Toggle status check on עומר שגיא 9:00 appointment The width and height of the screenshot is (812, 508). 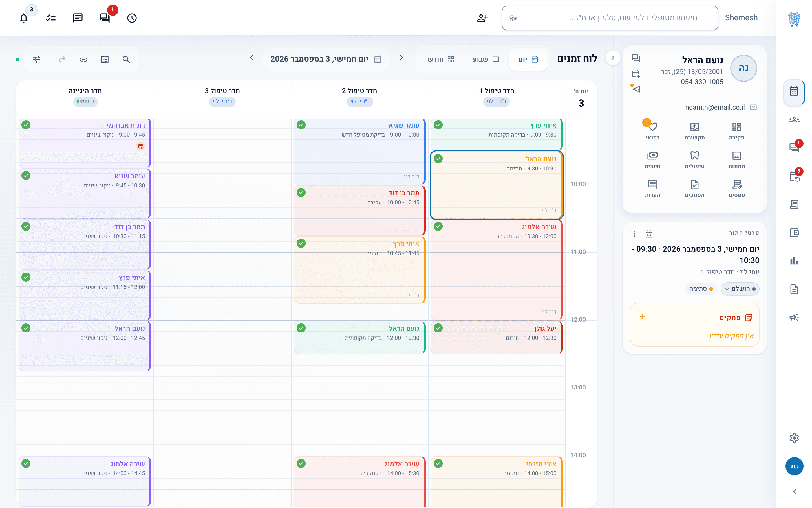301,125
